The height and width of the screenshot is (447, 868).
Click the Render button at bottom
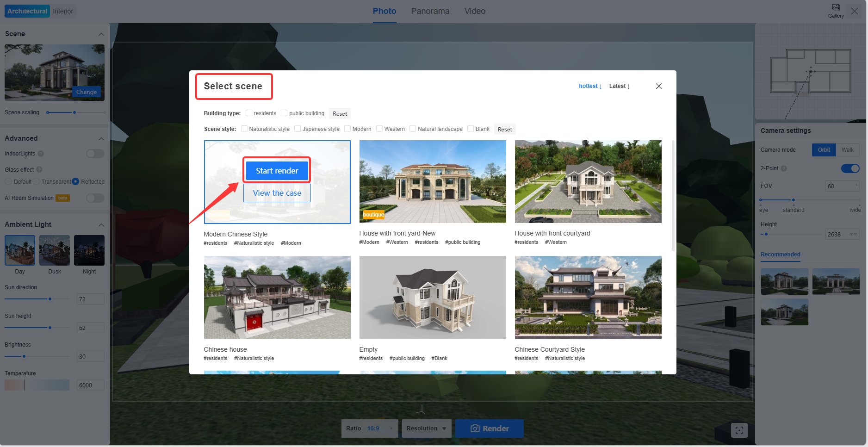click(x=490, y=428)
